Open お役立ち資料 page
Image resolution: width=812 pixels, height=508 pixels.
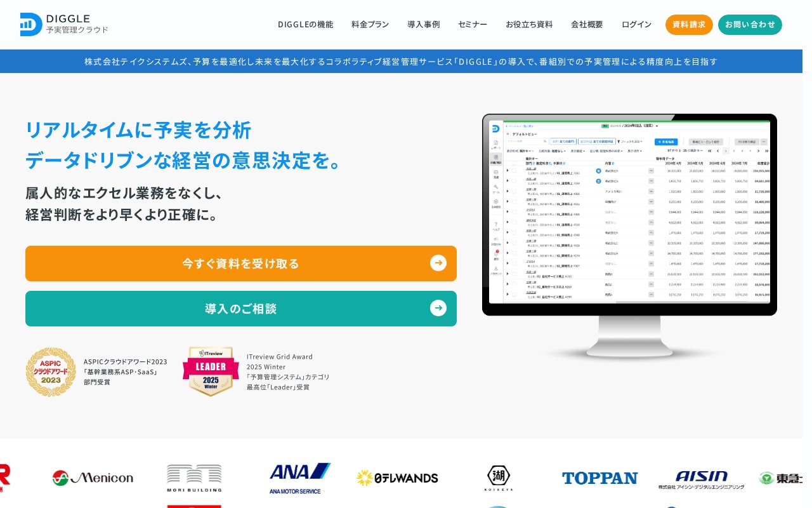pyautogui.click(x=529, y=24)
